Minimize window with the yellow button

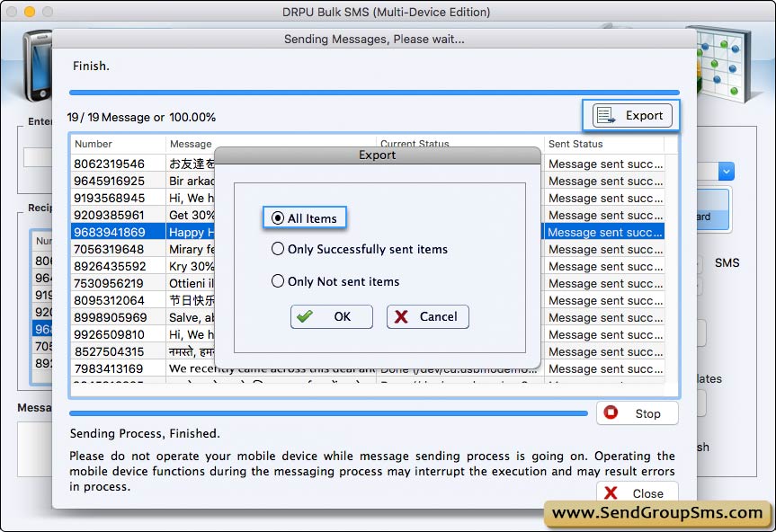(x=30, y=12)
